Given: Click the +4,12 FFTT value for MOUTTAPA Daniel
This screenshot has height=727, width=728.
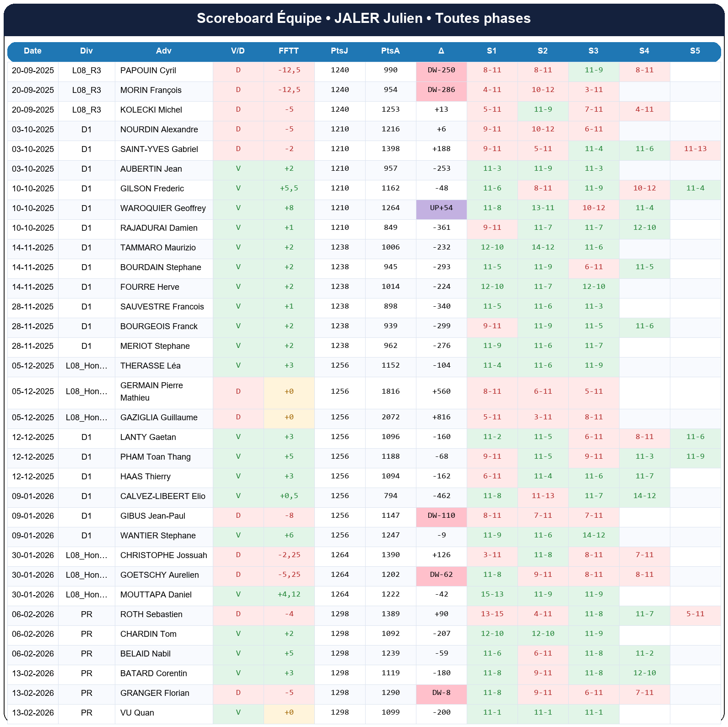Looking at the screenshot, I should pos(289,594).
